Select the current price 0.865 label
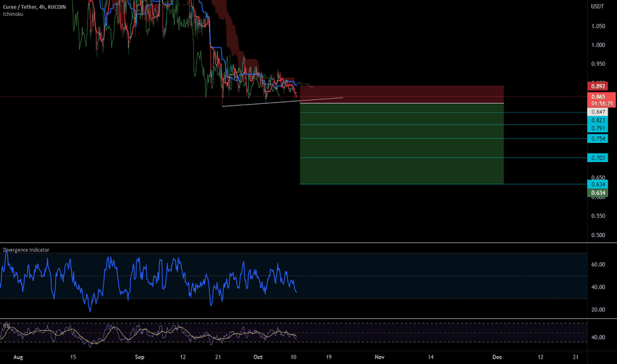This screenshot has height=364, width=617. (598, 97)
